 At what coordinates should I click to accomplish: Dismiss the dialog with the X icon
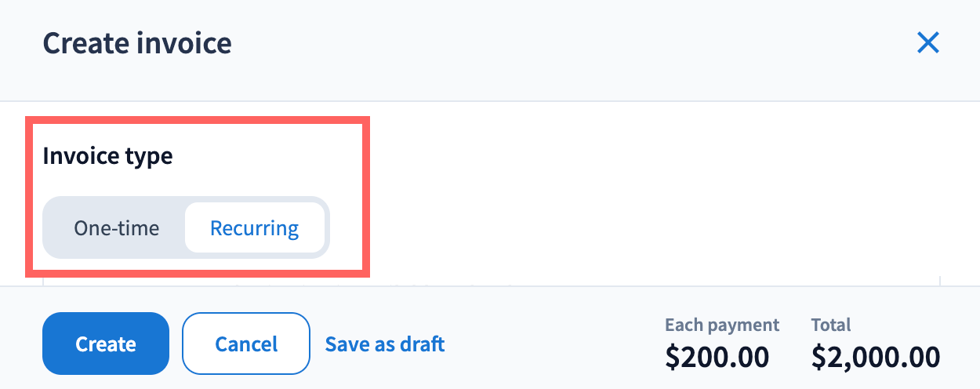click(x=927, y=43)
